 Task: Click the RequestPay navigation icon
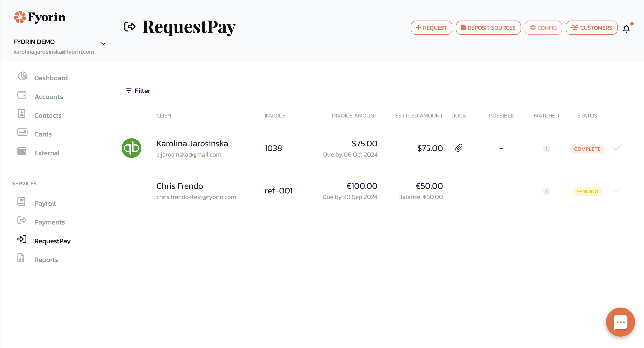(x=22, y=240)
